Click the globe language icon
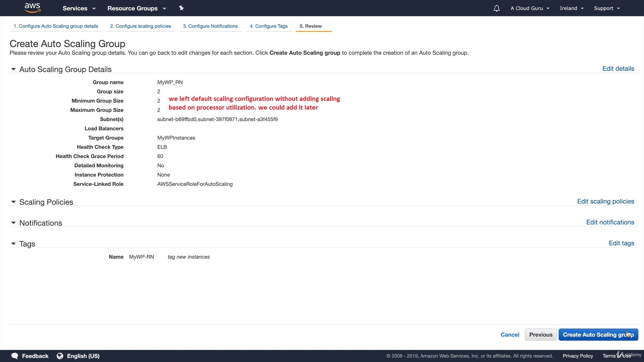Viewport: 644px width, 362px height. pyautogui.click(x=60, y=356)
